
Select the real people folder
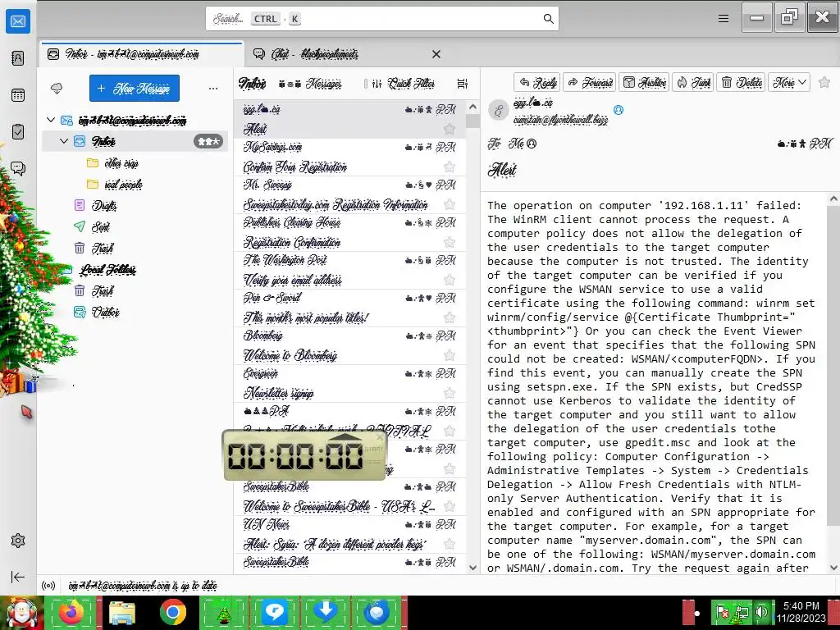pyautogui.click(x=123, y=185)
